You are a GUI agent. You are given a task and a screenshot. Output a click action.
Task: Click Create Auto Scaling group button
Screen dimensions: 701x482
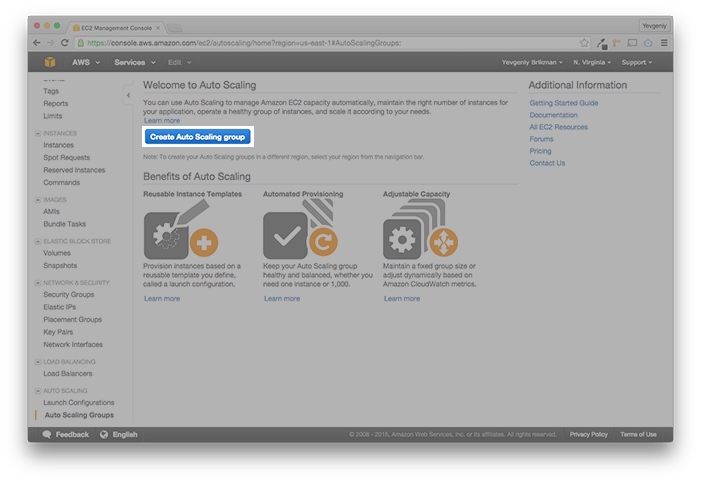coord(198,137)
